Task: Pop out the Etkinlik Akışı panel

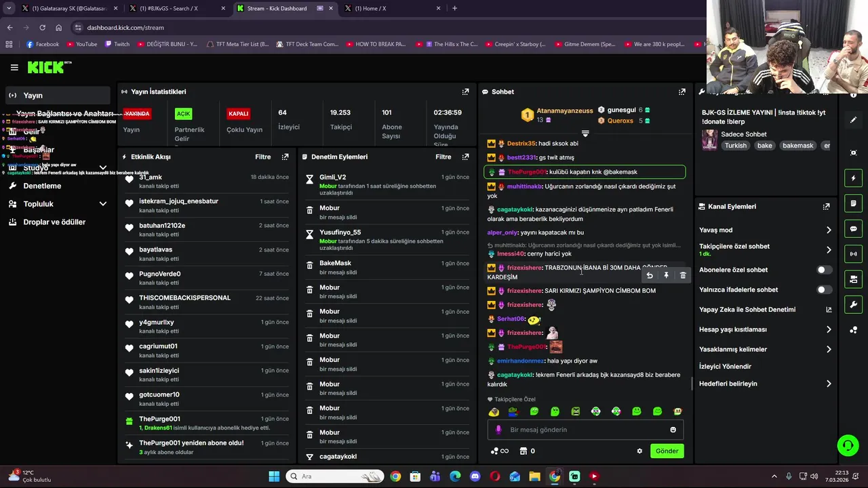Action: pyautogui.click(x=285, y=157)
